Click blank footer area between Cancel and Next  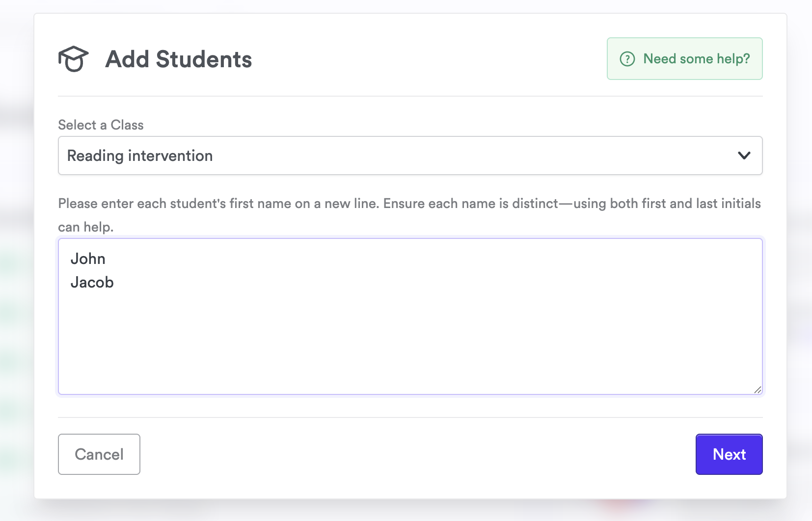[x=417, y=454]
